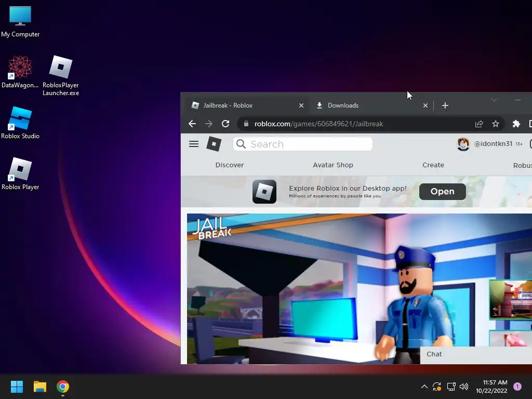Close the Downloads tab
532x399 pixels.
coord(425,105)
